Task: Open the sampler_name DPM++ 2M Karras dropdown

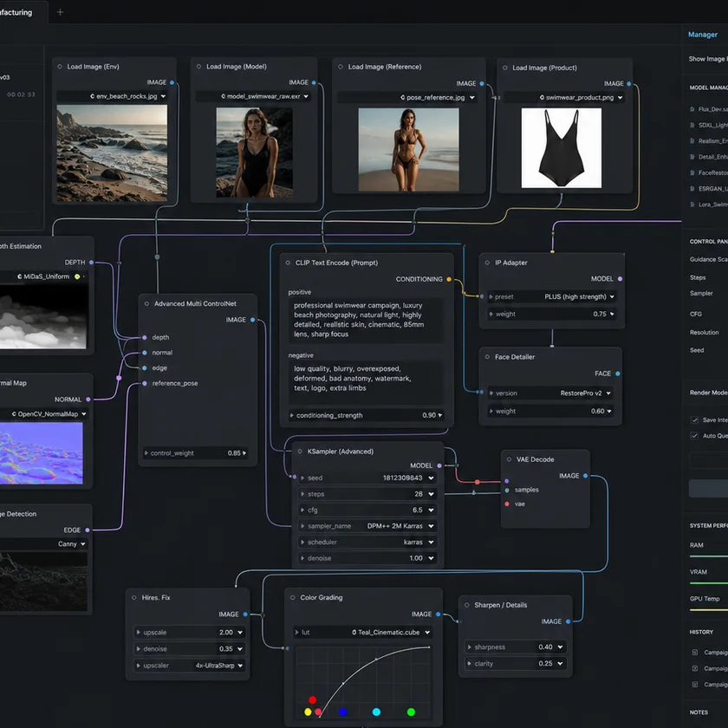Action: point(367,526)
